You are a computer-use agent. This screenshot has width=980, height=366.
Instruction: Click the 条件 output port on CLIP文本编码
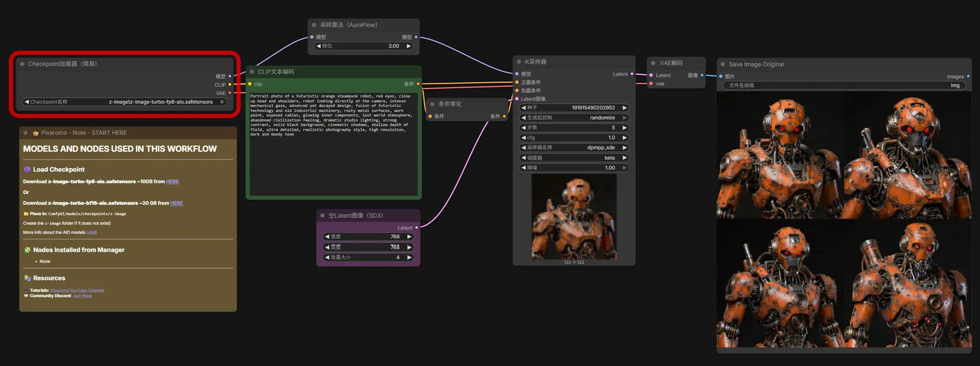[418, 84]
